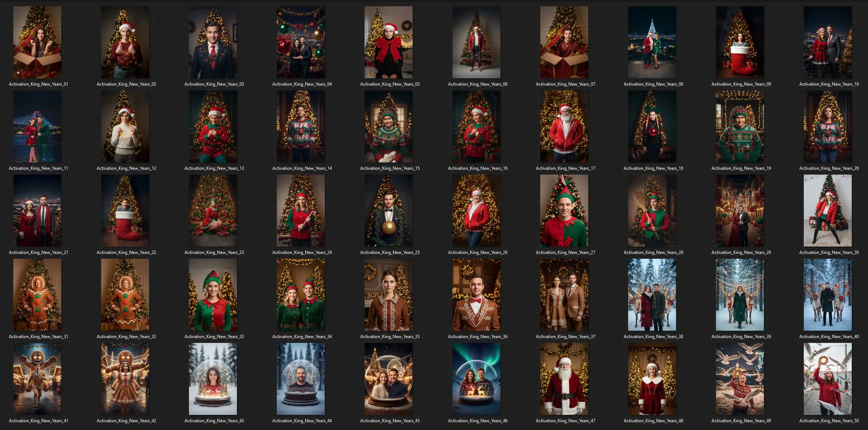This screenshot has width=868, height=430.
Task: Click the elf couple Activation_King_New_Years_34
Action: pos(301,295)
